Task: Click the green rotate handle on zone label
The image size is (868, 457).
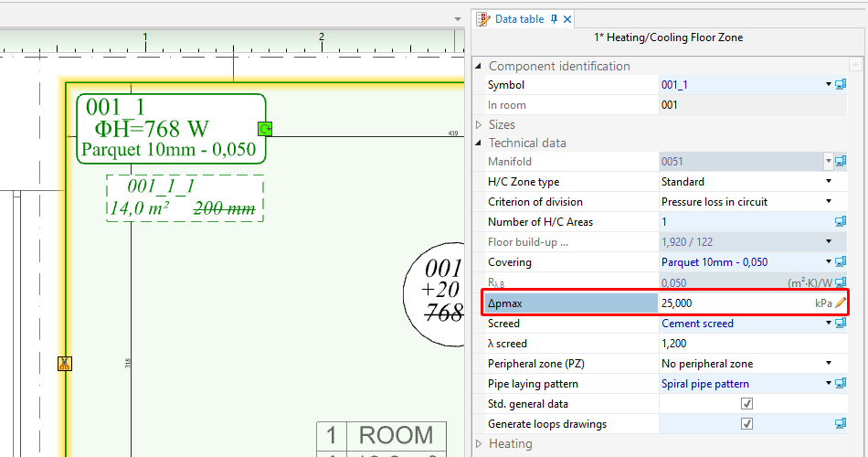Action: (265, 128)
